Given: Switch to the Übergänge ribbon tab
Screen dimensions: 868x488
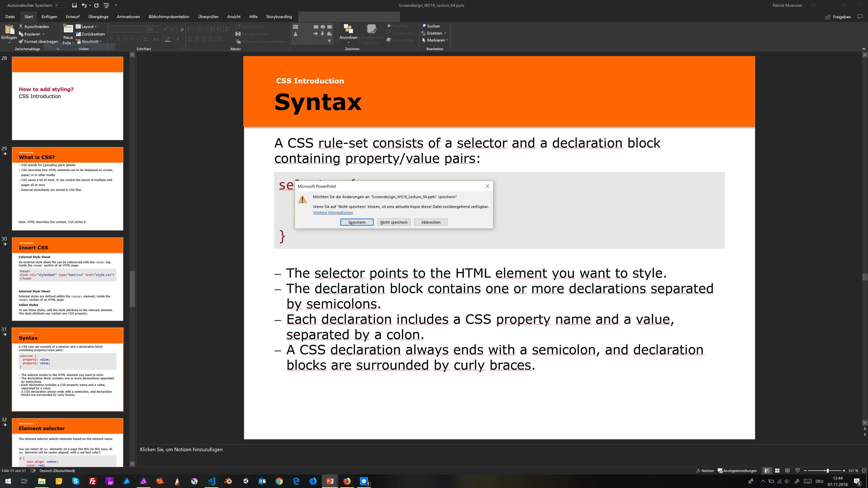Looking at the screenshot, I should (98, 16).
